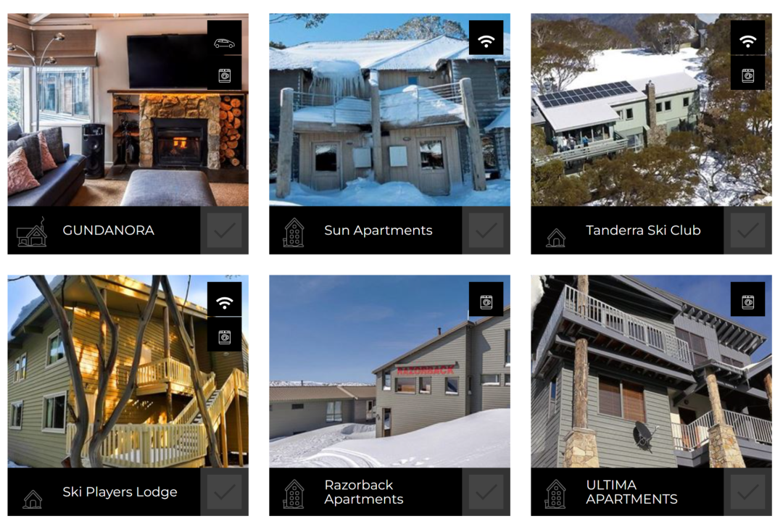The width and height of the screenshot is (783, 532).
Task: Select the Sun Apartments checkmark box
Action: click(486, 230)
